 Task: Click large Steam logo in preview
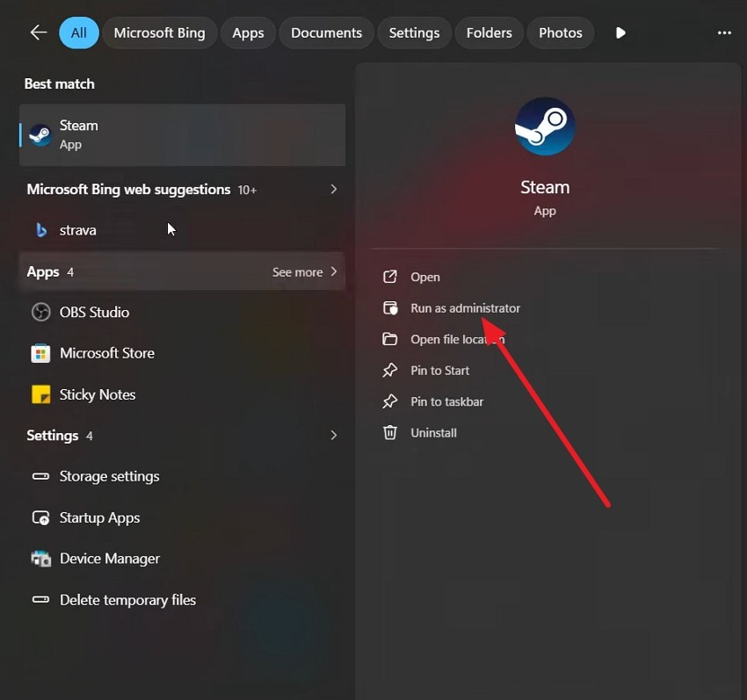coord(545,126)
